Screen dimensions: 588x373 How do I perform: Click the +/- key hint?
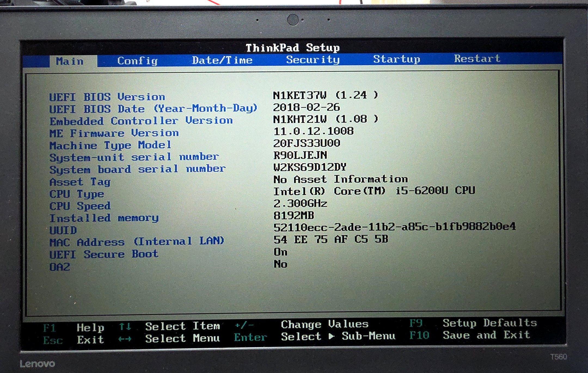coord(244,325)
